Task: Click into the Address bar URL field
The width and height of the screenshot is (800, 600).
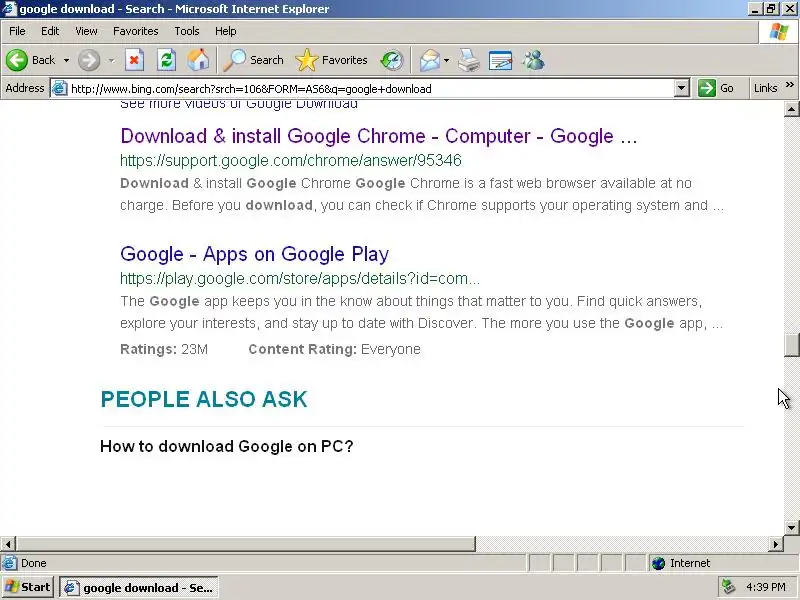Action: [371, 89]
